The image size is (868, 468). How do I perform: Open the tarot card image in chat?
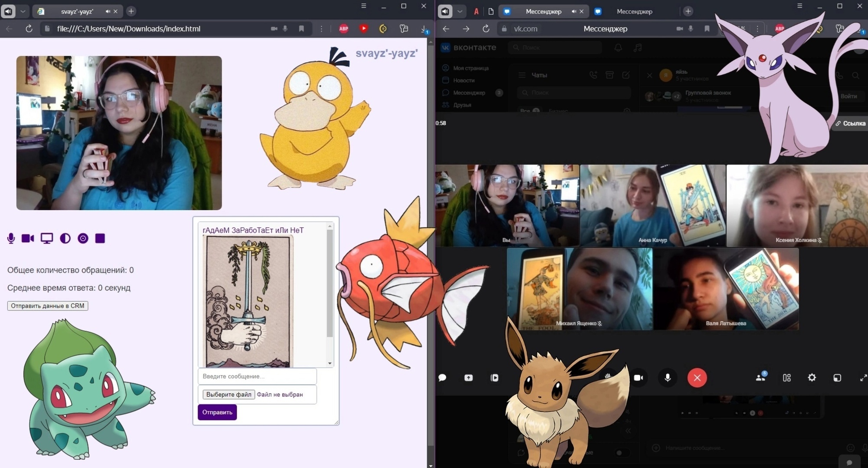point(248,302)
